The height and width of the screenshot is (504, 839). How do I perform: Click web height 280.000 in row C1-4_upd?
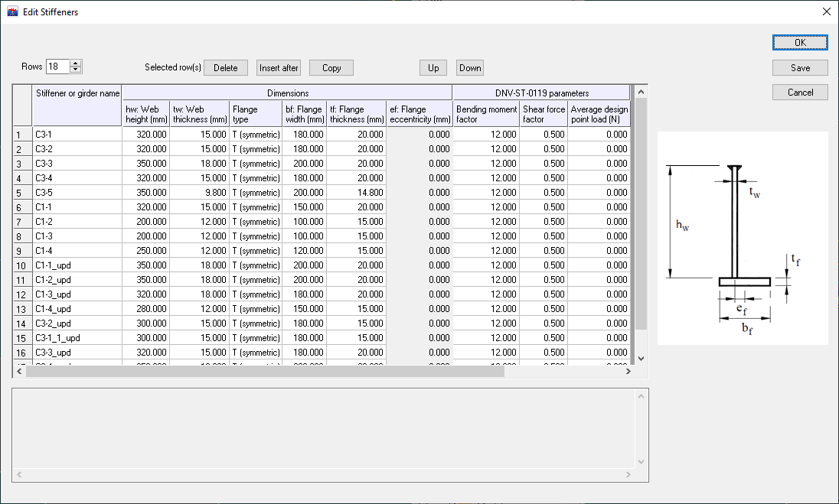[x=146, y=309]
